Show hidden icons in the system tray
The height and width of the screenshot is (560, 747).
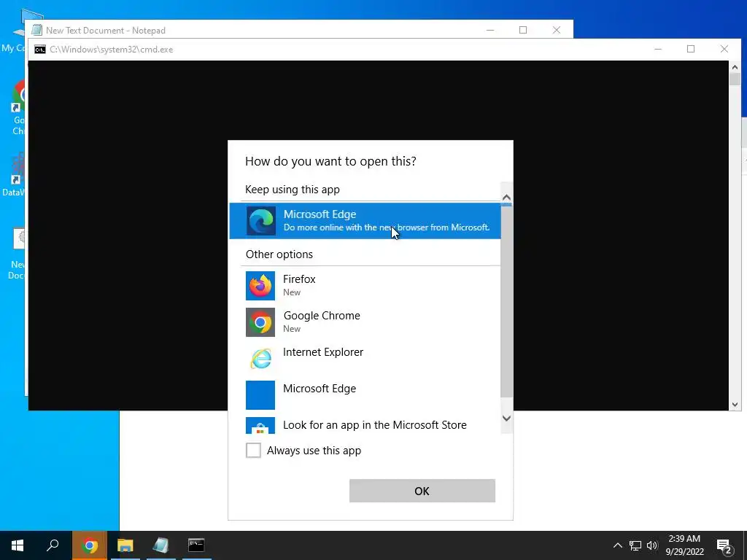(x=617, y=545)
